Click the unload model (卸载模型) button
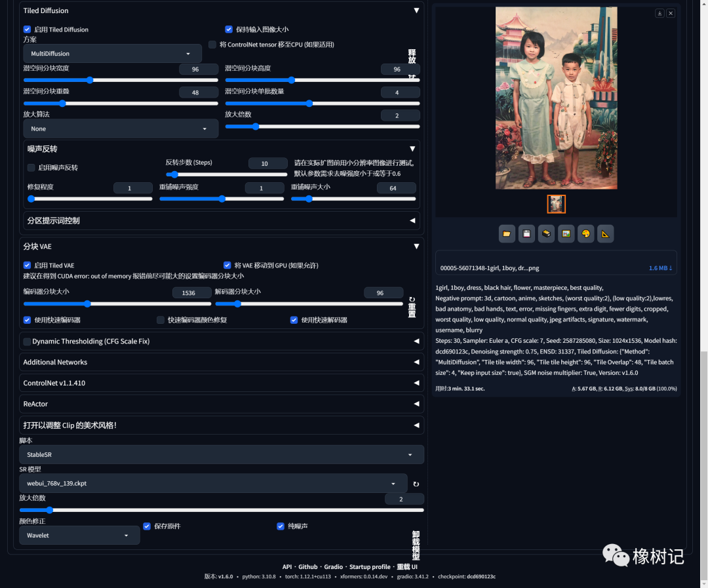 (416, 545)
